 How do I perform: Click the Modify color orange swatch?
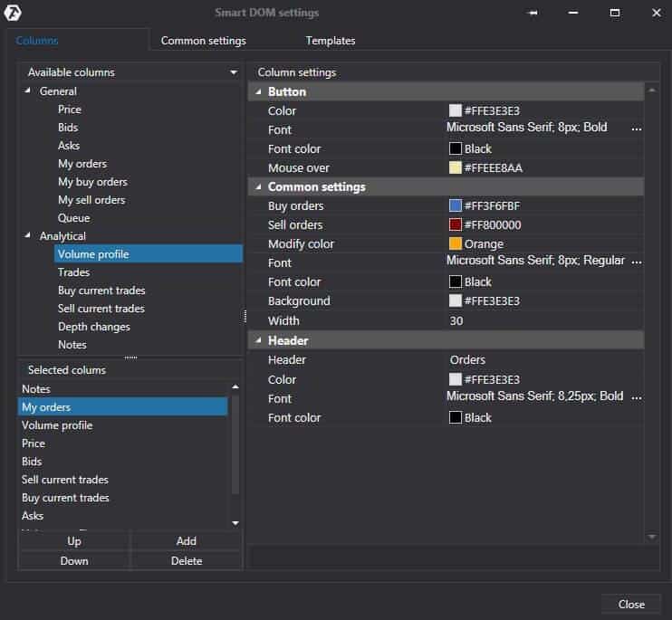click(456, 244)
